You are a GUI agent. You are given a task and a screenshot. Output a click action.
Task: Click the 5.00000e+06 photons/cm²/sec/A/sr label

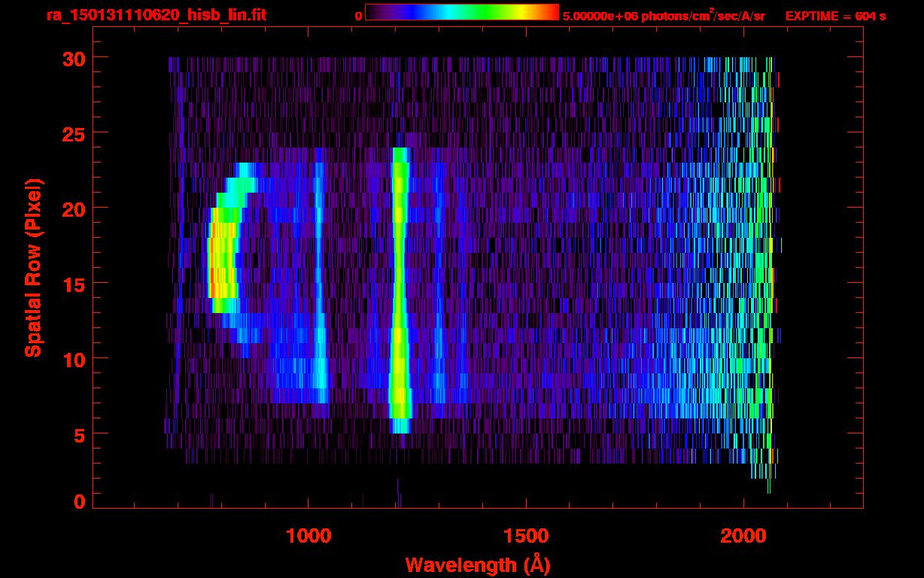pyautogui.click(x=664, y=15)
